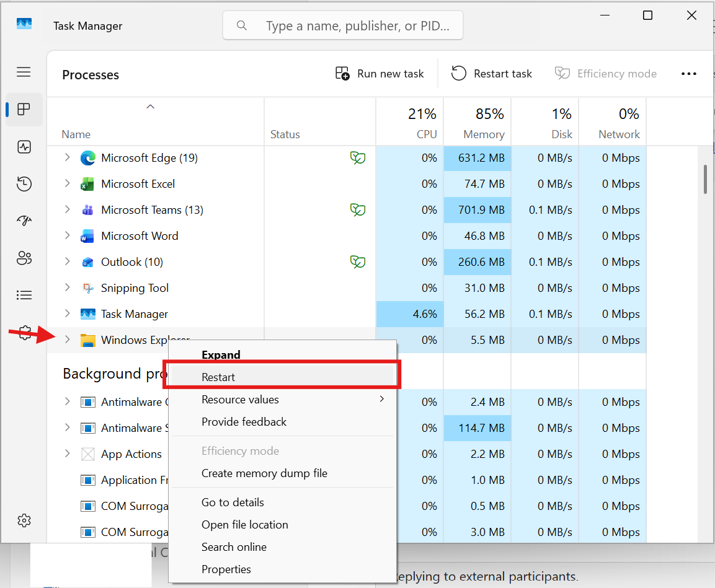
Task: Choose Expand in the context menu
Action: [x=282, y=355]
